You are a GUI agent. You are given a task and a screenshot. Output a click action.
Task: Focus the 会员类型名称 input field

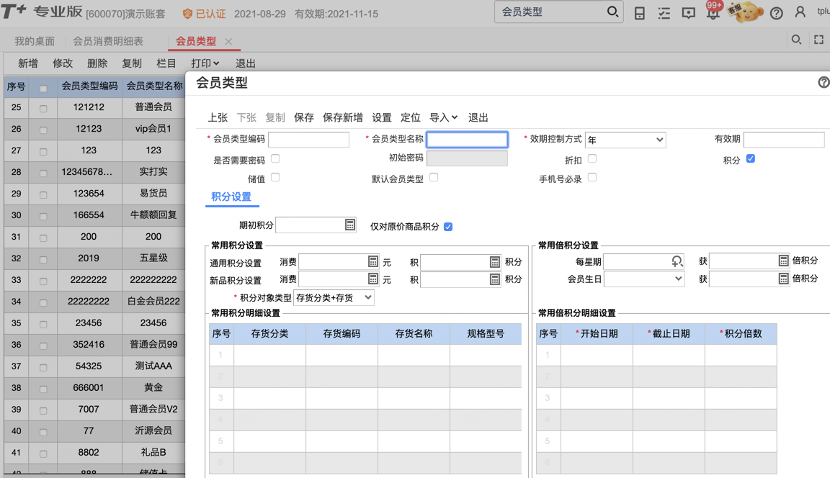467,140
